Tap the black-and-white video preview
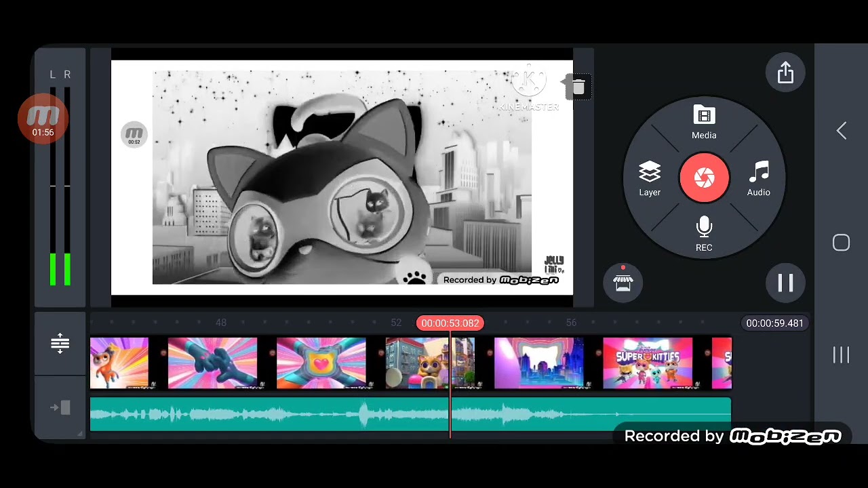The image size is (868, 488). (342, 178)
